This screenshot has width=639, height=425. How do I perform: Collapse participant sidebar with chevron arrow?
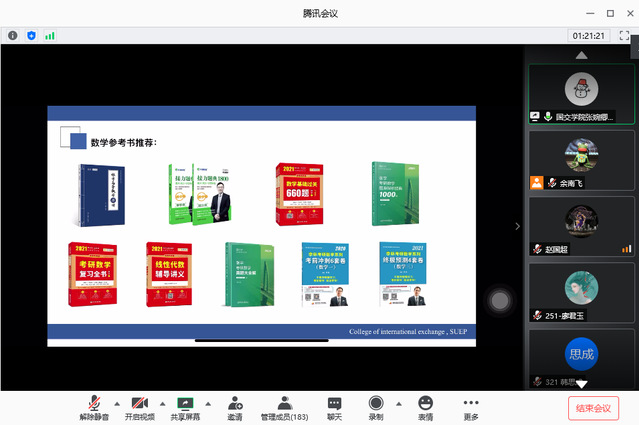(517, 226)
